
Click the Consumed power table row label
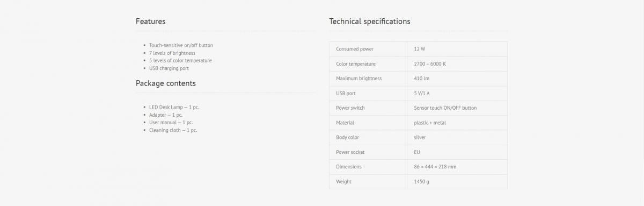coord(355,49)
